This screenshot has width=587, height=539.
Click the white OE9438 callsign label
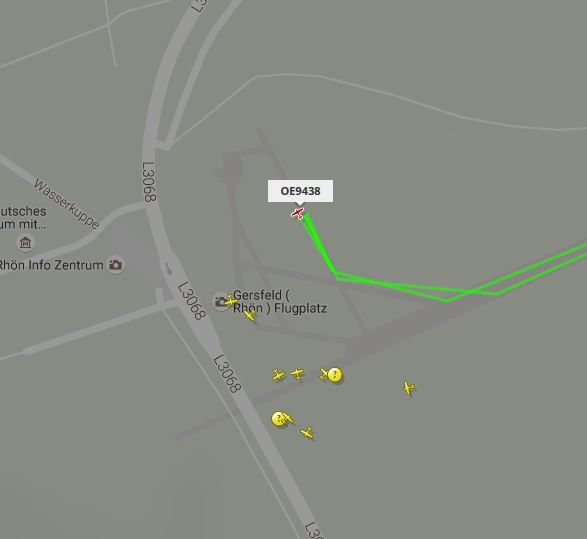click(300, 191)
